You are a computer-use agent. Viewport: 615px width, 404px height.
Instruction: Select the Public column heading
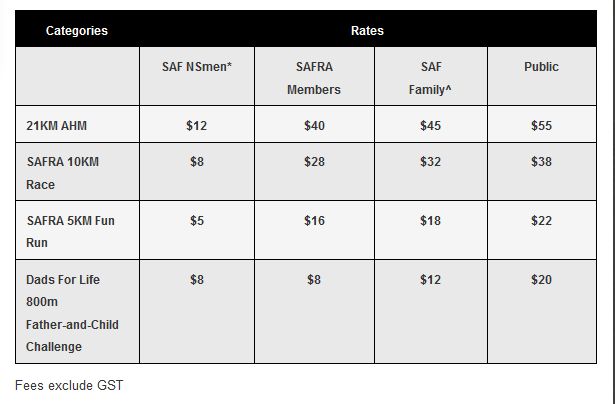[x=541, y=67]
